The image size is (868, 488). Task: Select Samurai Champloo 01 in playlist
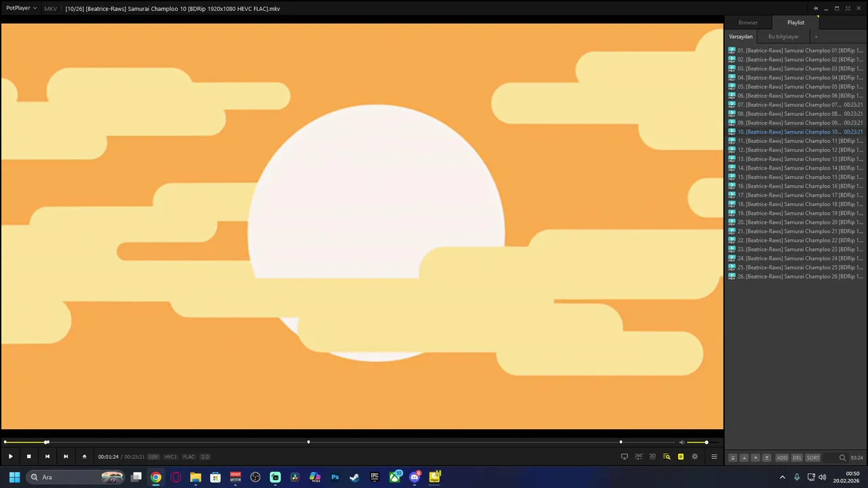click(x=795, y=50)
